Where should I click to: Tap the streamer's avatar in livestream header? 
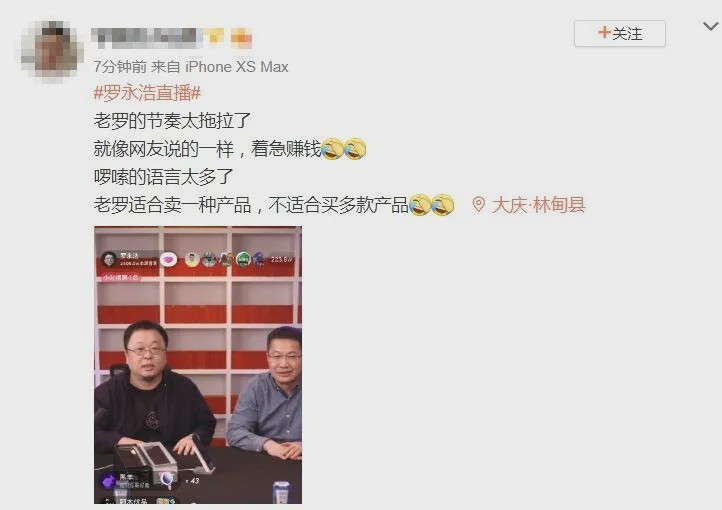click(x=109, y=260)
